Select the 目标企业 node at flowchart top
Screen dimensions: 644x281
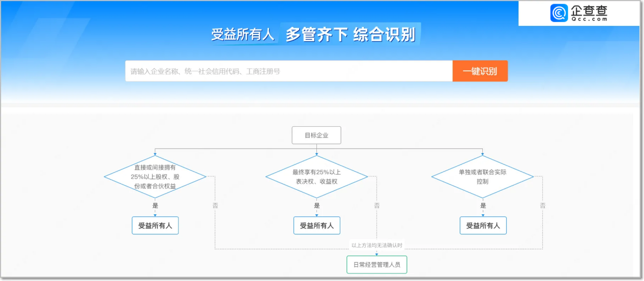316,135
